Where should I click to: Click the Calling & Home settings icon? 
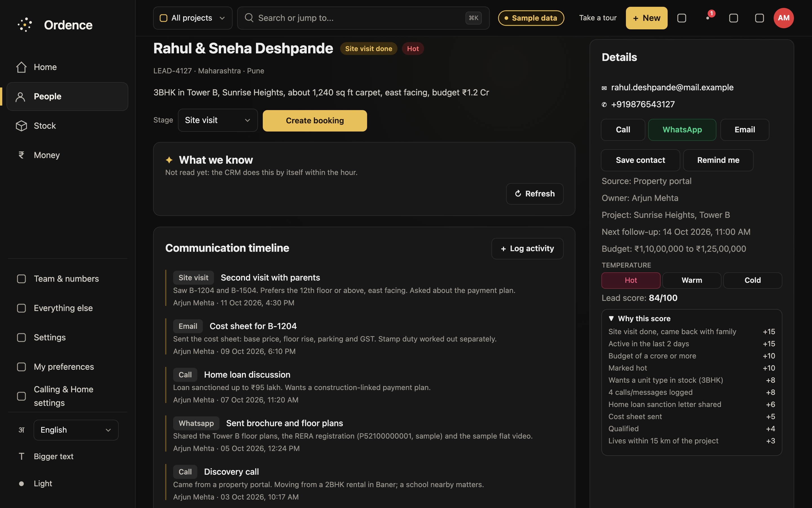coord(21,396)
